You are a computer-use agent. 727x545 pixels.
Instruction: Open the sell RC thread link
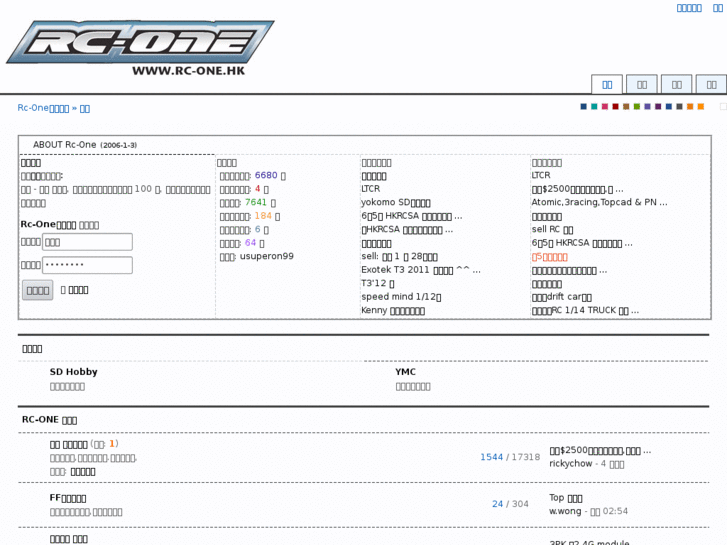pyautogui.click(x=552, y=229)
